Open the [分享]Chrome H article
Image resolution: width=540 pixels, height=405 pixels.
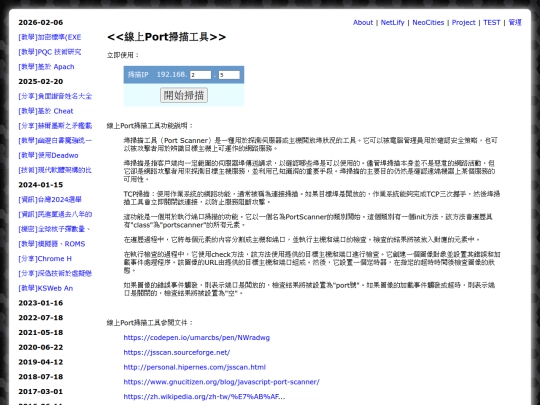[x=45, y=259]
